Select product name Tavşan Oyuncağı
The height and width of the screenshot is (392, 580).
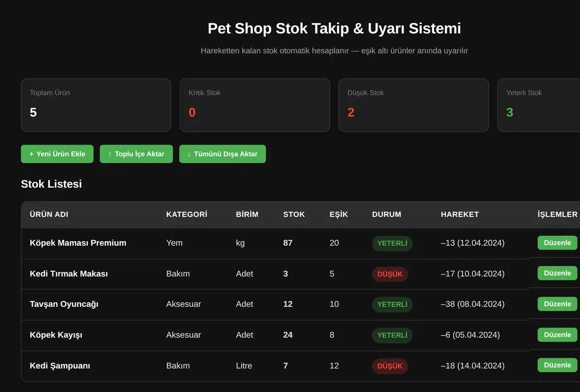click(64, 305)
